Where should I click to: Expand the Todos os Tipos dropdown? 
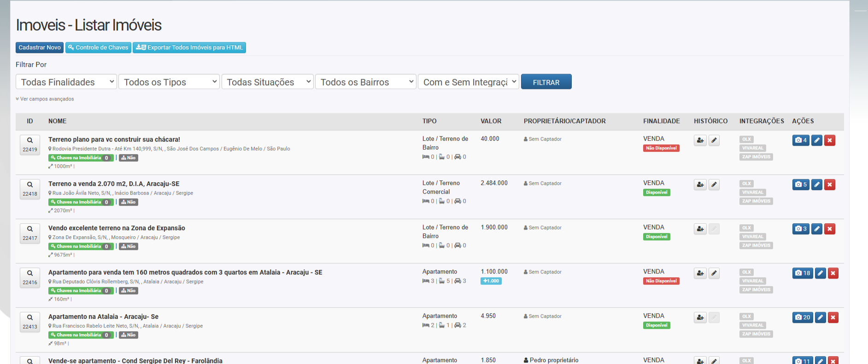click(169, 82)
